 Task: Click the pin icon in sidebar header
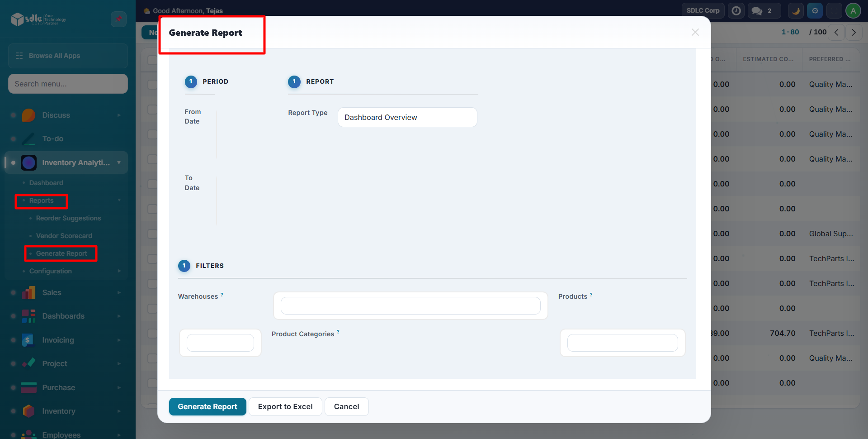tap(118, 19)
